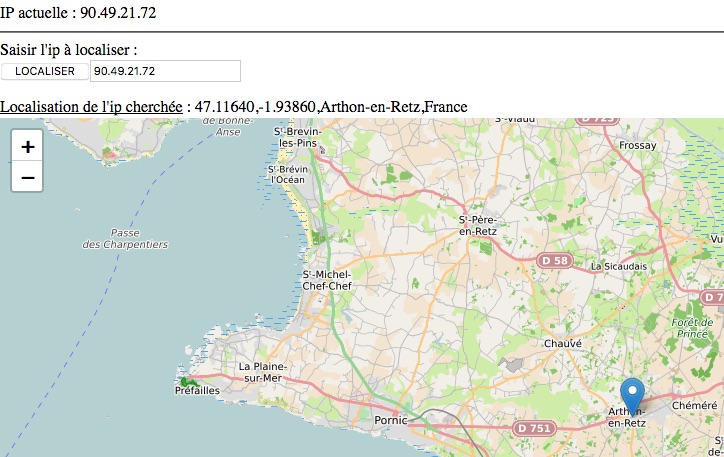Click the Forêt de Princé label
The height and width of the screenshot is (457, 724).
click(692, 328)
